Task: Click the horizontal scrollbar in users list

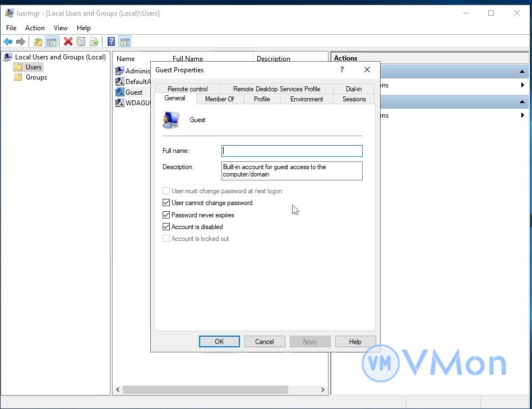Action: (205, 389)
